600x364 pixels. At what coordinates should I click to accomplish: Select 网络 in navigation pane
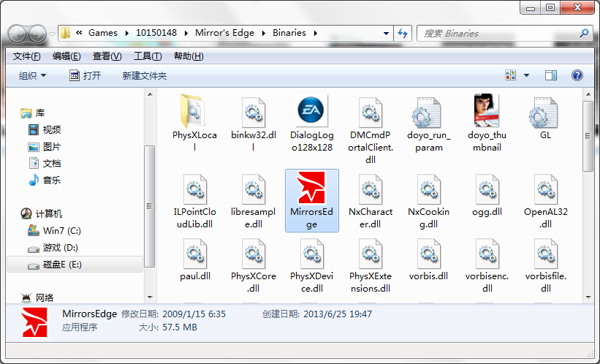point(37,297)
